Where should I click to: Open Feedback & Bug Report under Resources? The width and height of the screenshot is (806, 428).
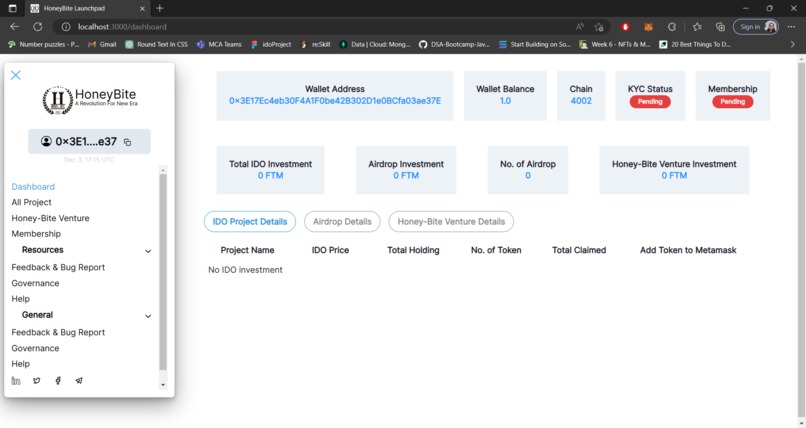click(x=58, y=267)
